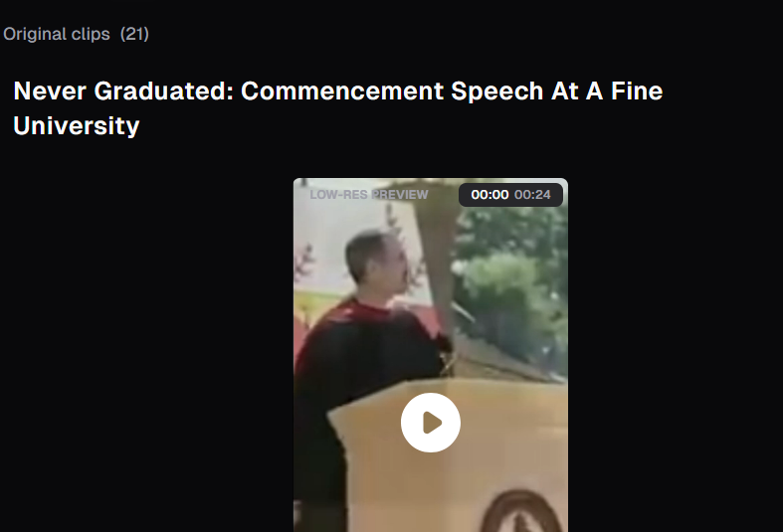Viewport: 783px width, 532px height.
Task: Click the LOW-RES PREVIEW label
Action: (368, 195)
